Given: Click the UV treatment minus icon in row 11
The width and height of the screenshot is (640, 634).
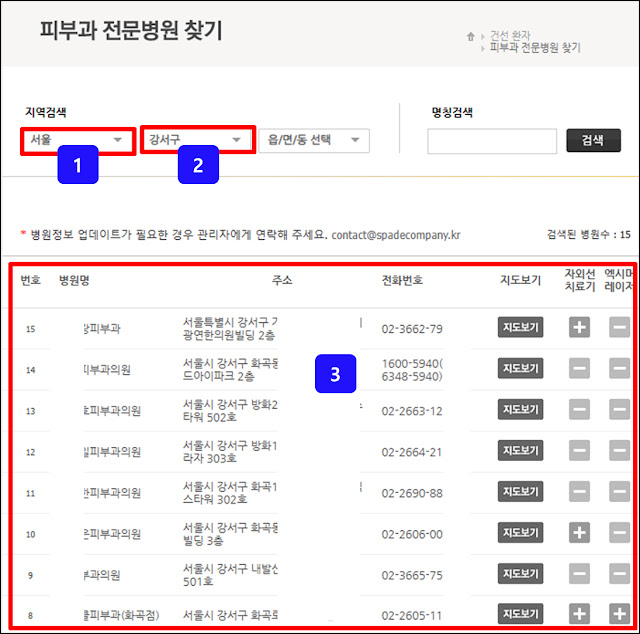Looking at the screenshot, I should 579,492.
